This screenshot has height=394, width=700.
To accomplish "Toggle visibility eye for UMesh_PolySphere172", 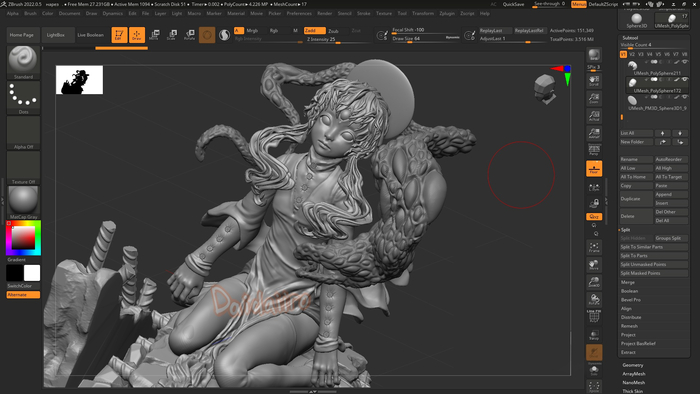I will tap(685, 79).
